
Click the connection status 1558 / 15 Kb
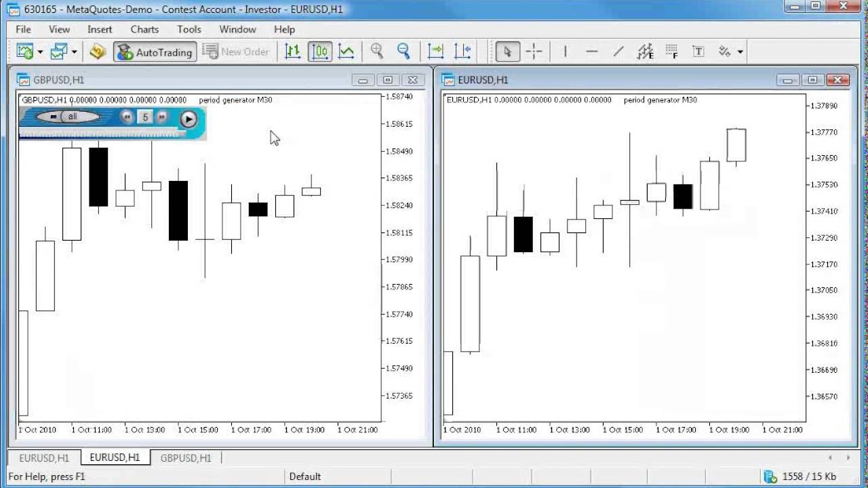point(801,476)
